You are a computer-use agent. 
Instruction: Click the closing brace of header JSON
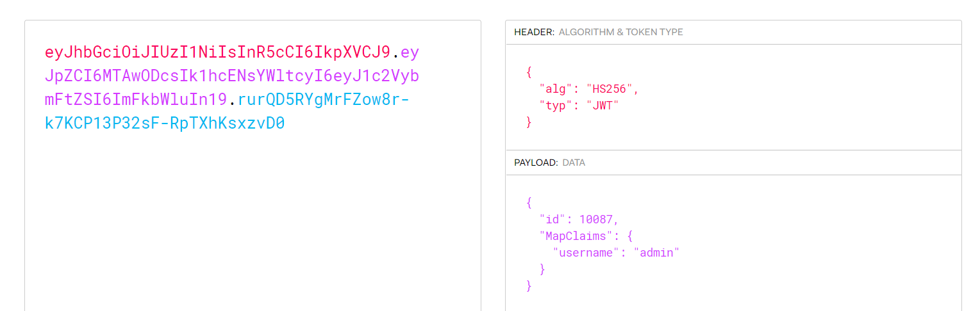[x=529, y=122]
